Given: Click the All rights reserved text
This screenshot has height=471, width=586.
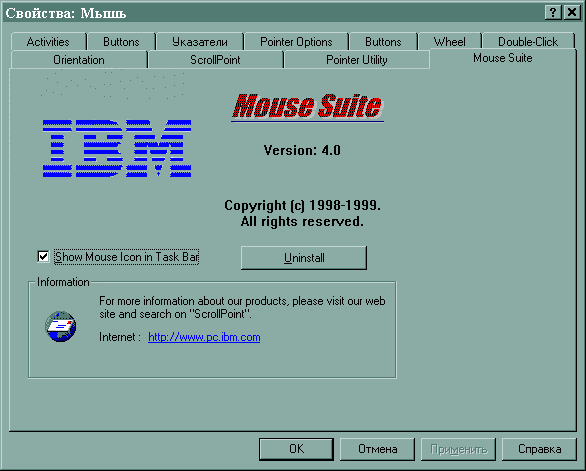Looking at the screenshot, I should tap(302, 222).
